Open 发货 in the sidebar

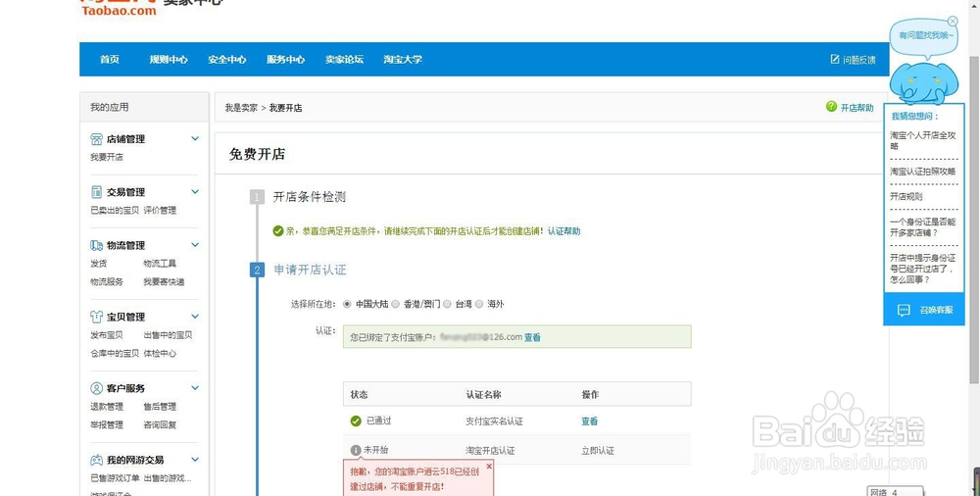pos(99,264)
